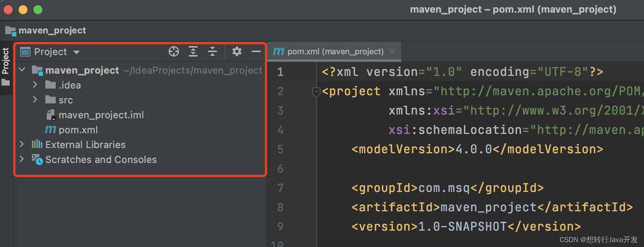Click the Scratches and Consoles clock icon

click(x=37, y=159)
